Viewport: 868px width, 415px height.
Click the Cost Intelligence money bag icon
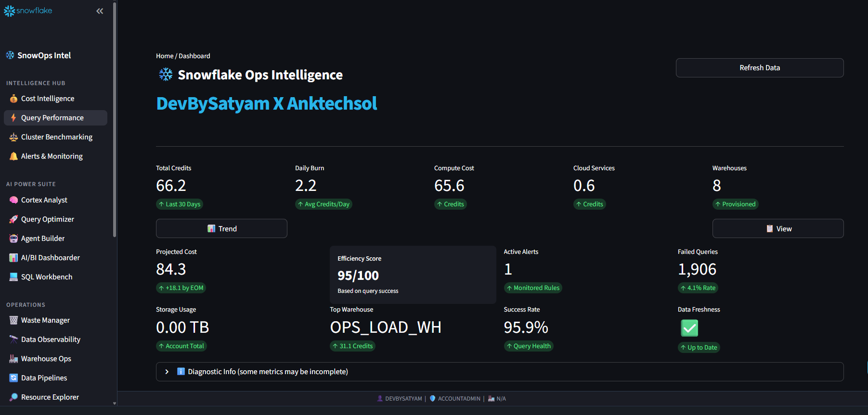click(x=13, y=99)
